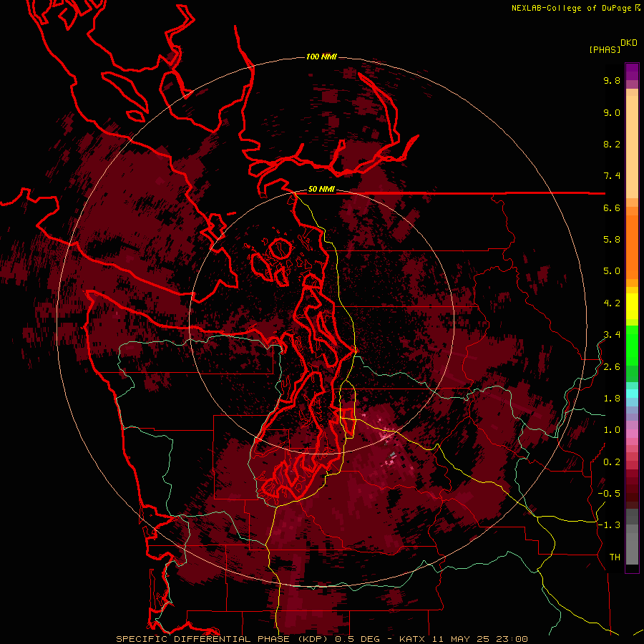Image resolution: width=644 pixels, height=644 pixels.
Task: Click the 8.2 legend value
Action: click(x=612, y=144)
